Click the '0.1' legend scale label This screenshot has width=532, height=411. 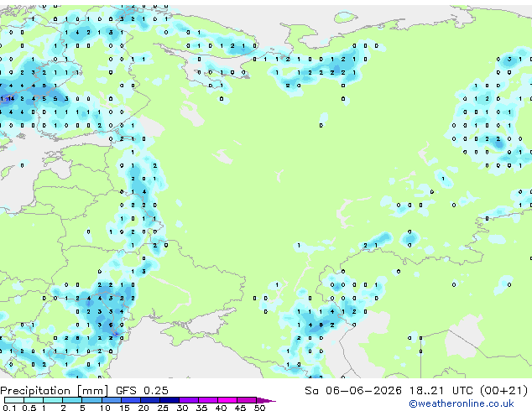(x=9, y=408)
